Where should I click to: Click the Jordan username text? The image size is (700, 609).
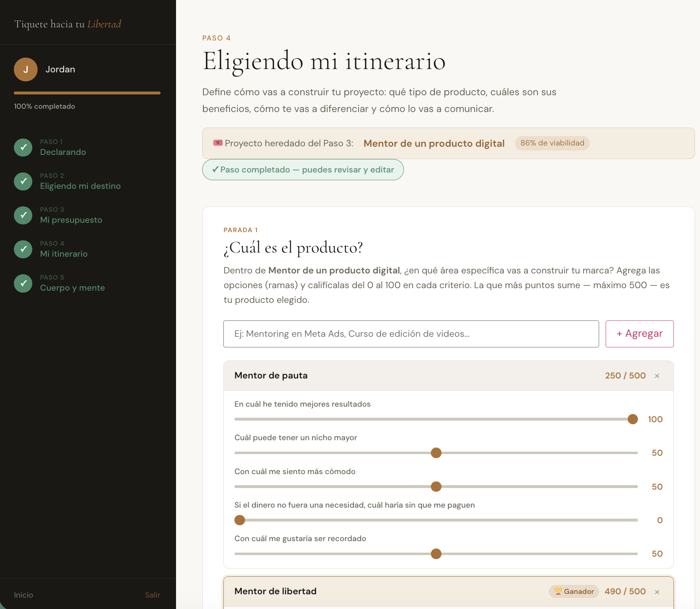point(60,69)
